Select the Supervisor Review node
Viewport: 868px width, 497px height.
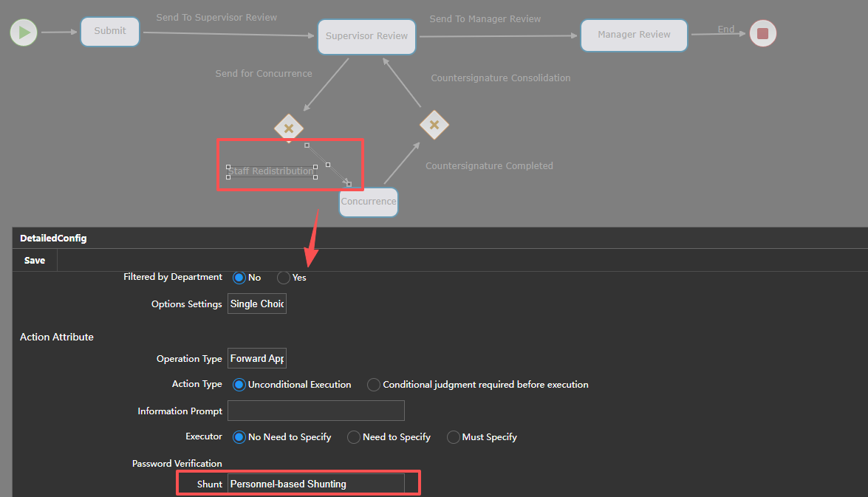tap(366, 36)
